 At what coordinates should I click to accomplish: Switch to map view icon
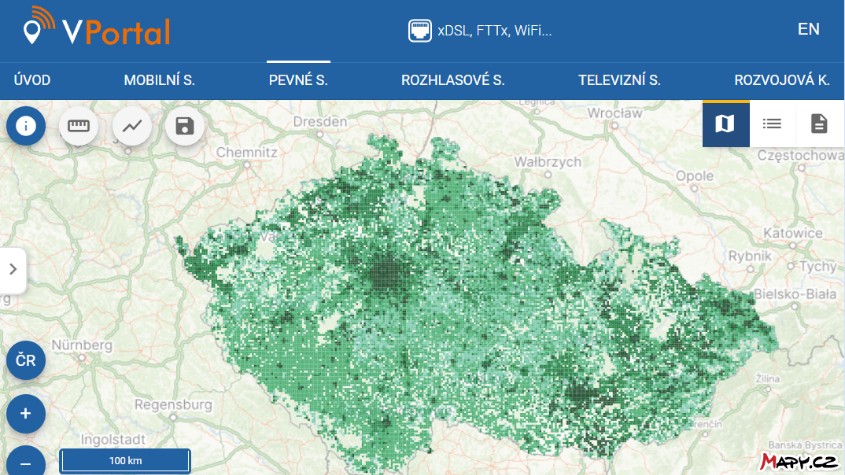pos(725,124)
